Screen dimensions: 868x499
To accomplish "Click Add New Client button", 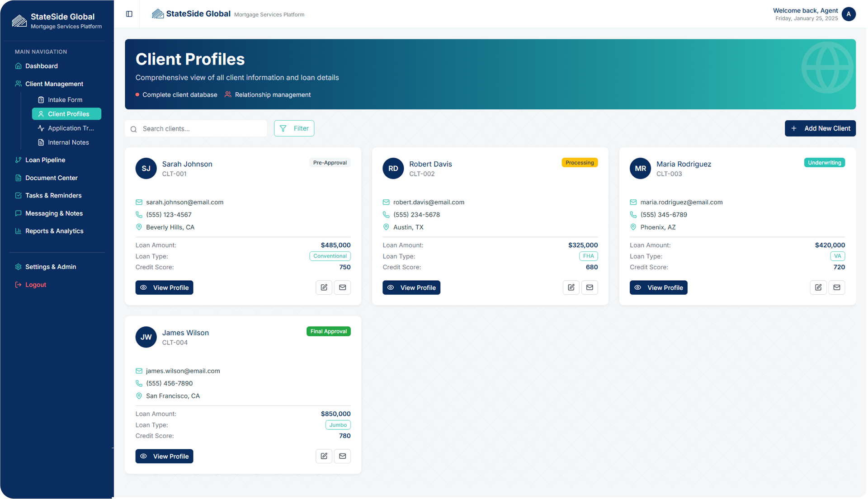I will [x=820, y=128].
